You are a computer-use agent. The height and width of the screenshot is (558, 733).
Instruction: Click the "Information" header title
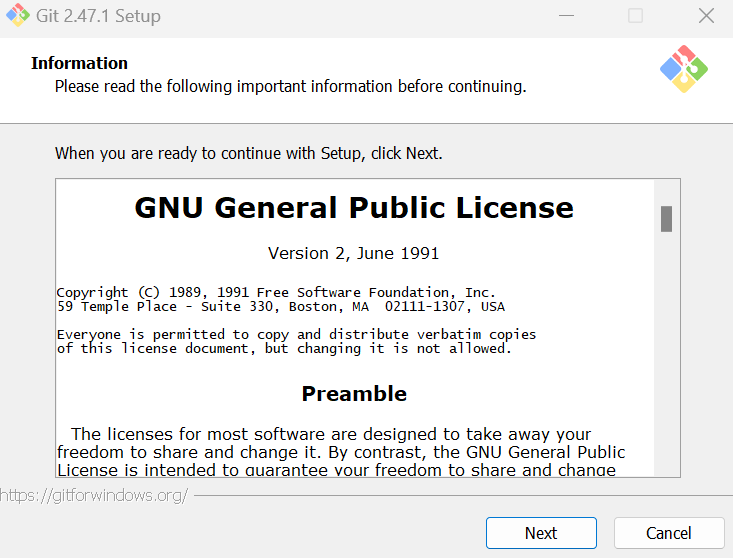79,63
